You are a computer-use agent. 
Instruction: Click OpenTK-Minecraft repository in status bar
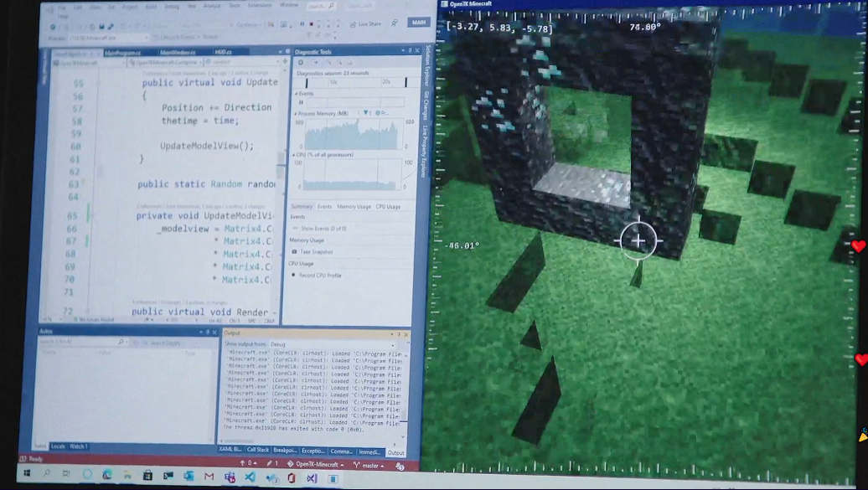coord(316,465)
